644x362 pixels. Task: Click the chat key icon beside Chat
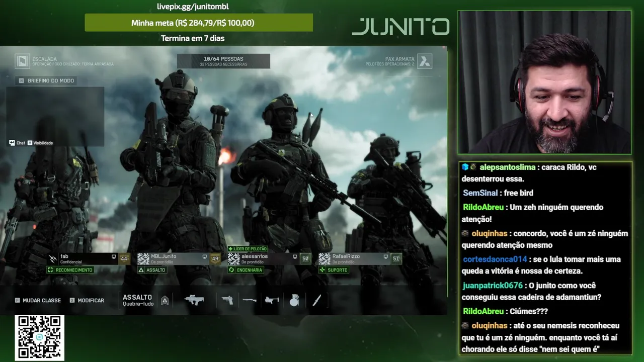coord(12,143)
